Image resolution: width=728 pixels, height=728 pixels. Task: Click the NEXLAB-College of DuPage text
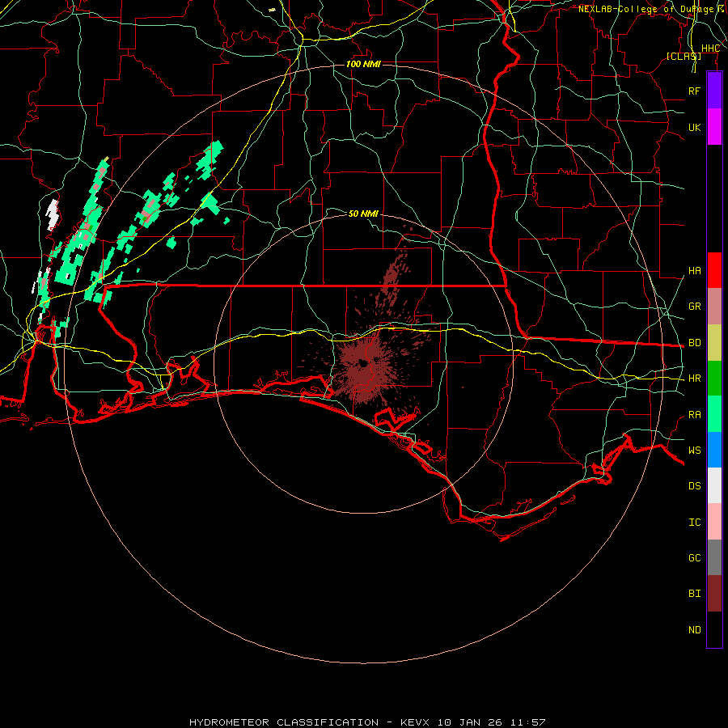[645, 9]
